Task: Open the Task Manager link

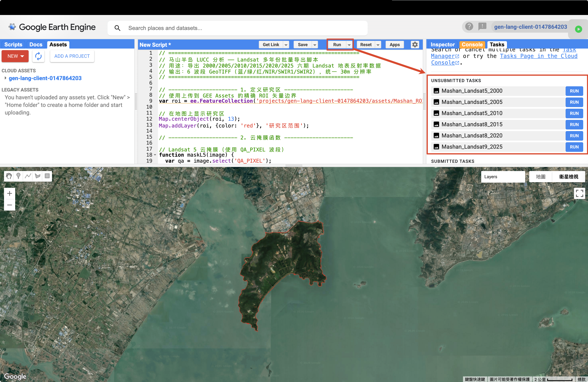Action: 445,56
